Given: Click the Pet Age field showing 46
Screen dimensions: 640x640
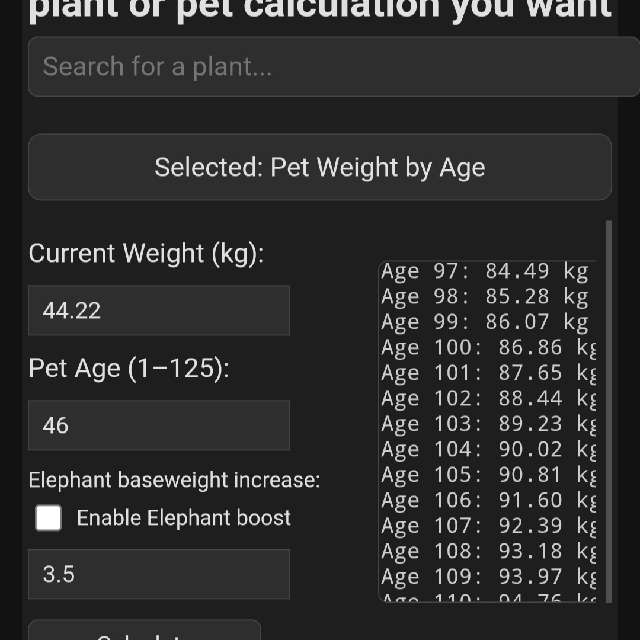Looking at the screenshot, I should click(159, 425).
